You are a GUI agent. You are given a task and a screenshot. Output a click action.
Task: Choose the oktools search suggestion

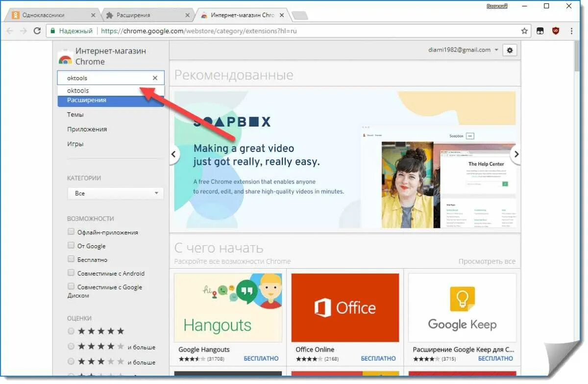tap(111, 90)
